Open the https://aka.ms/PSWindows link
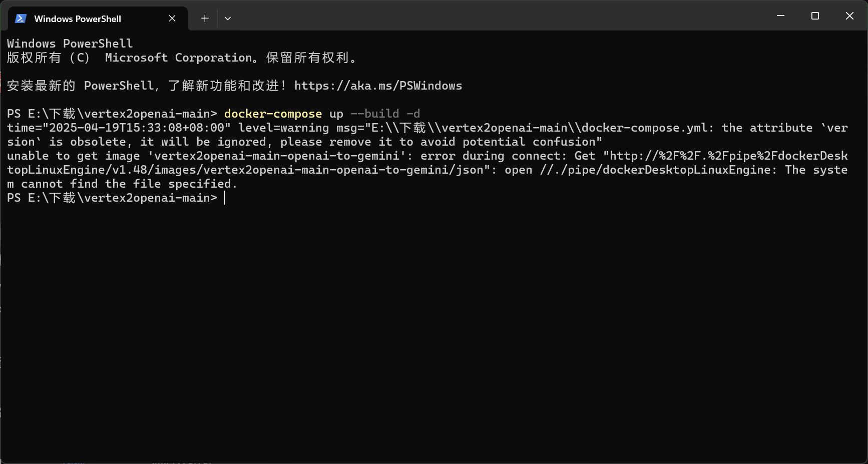Viewport: 868px width, 464px height. 378,86
